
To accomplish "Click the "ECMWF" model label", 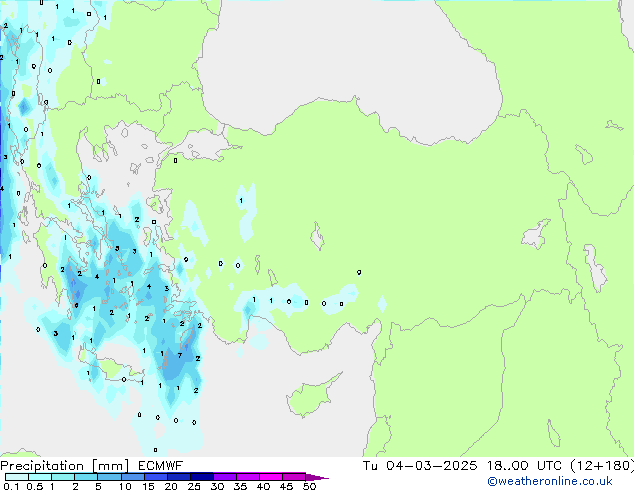I will pyautogui.click(x=161, y=466).
